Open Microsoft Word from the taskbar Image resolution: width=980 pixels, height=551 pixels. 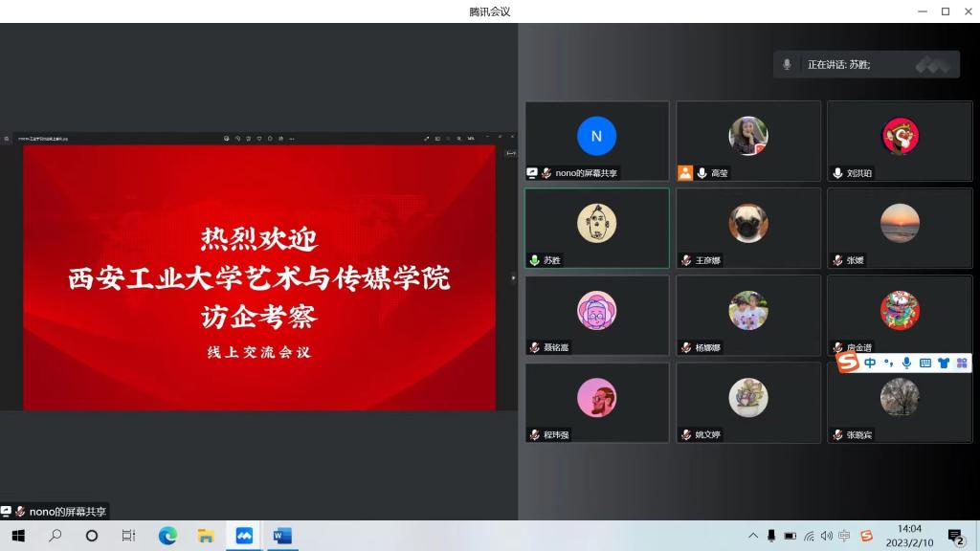[x=281, y=536]
